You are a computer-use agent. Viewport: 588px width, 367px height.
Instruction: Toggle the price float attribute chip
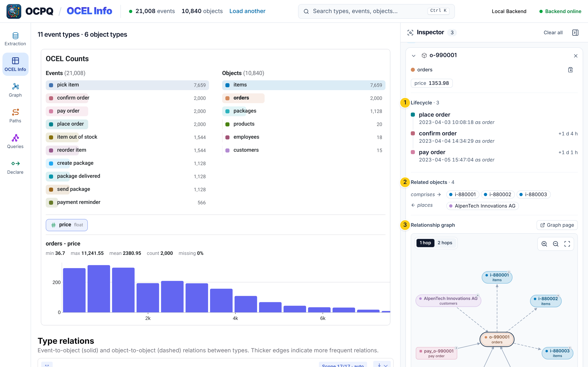[67, 225]
